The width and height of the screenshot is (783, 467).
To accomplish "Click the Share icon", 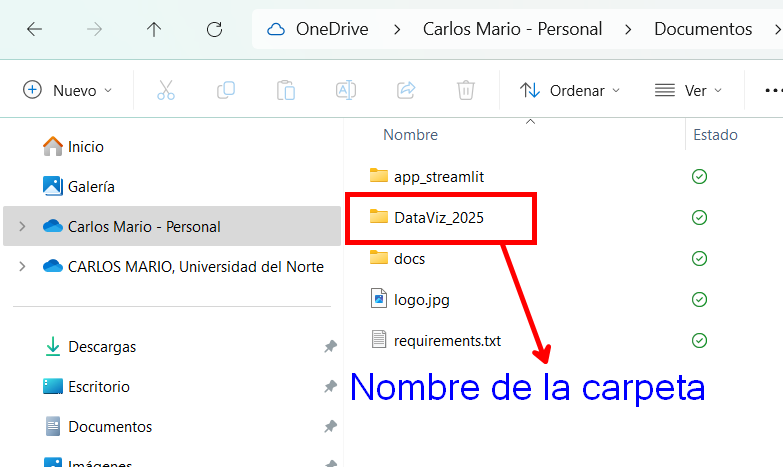I will coord(406,90).
